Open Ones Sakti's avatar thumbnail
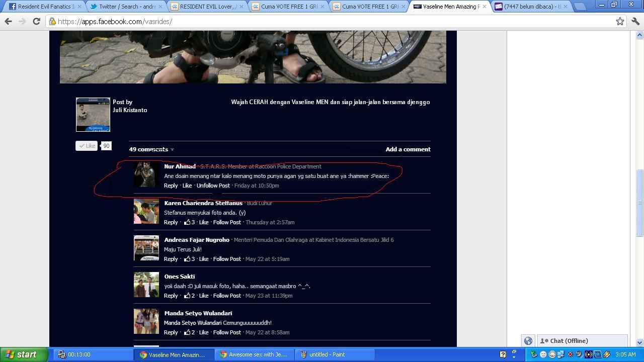This screenshot has height=362, width=644. 146,285
